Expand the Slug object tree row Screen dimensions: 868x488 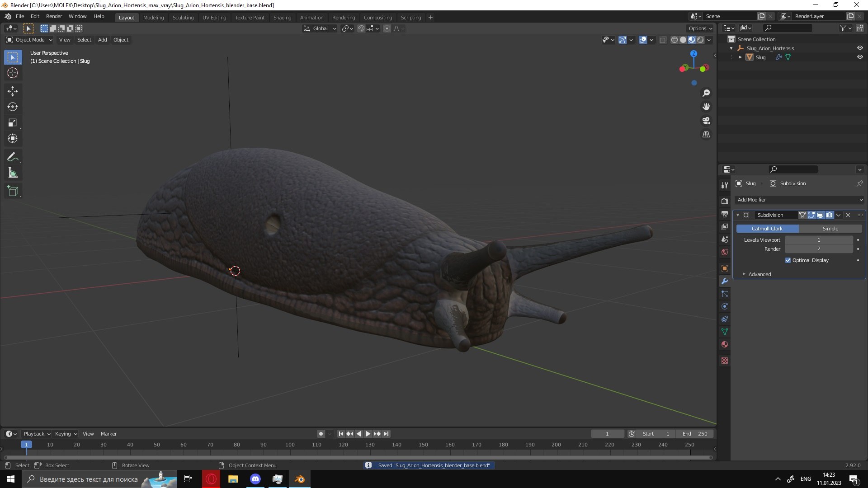[740, 57]
